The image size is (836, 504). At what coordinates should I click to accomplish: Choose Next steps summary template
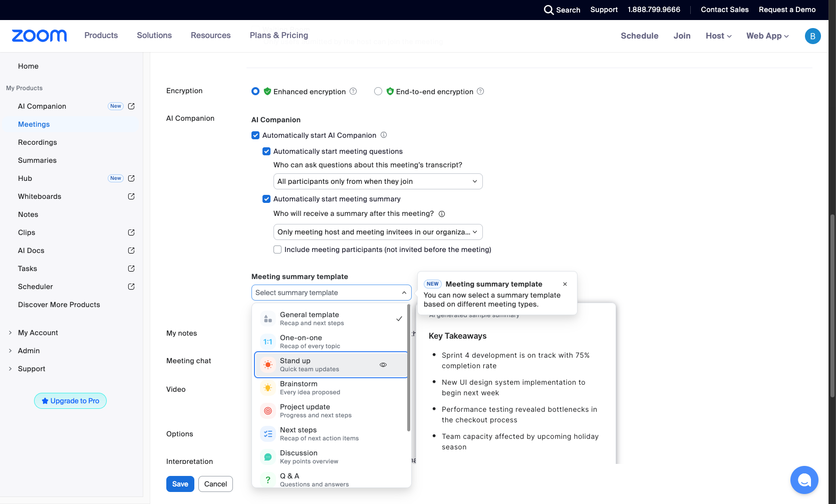(331, 434)
